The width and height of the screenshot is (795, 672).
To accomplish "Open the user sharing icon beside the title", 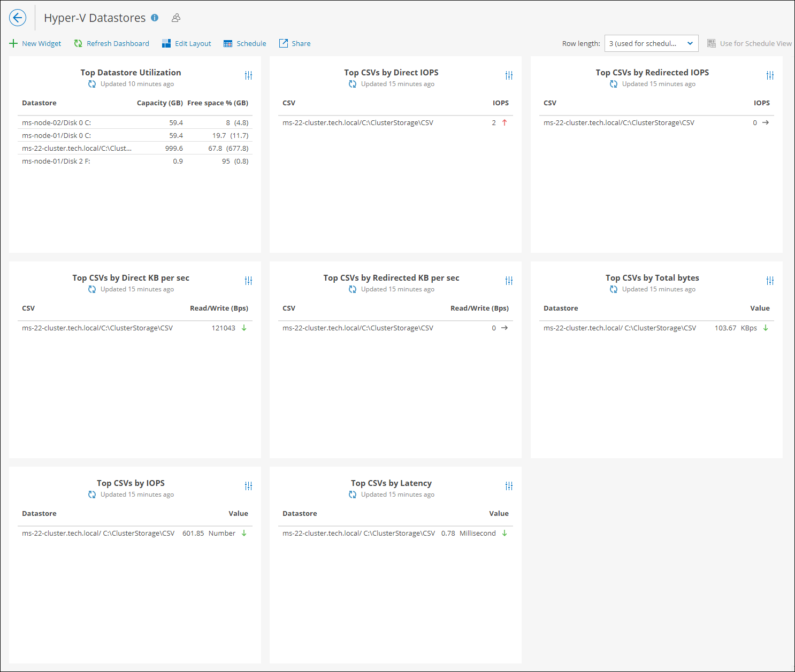I will 176,18.
